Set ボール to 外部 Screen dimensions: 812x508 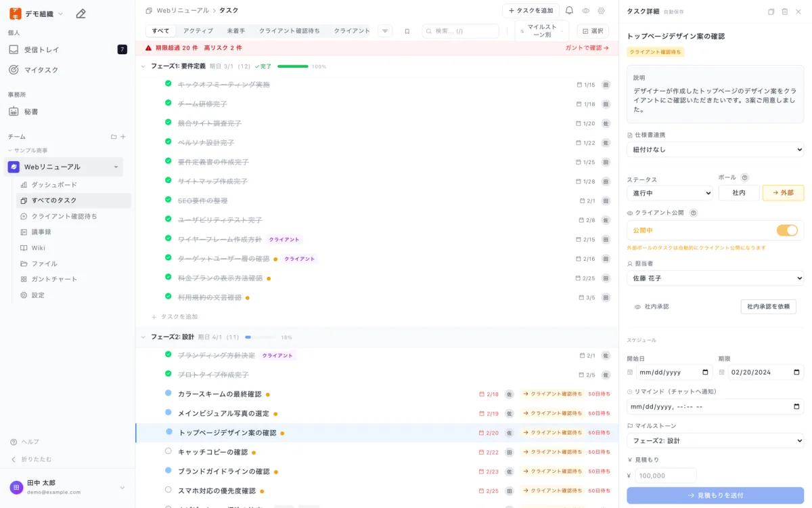783,193
